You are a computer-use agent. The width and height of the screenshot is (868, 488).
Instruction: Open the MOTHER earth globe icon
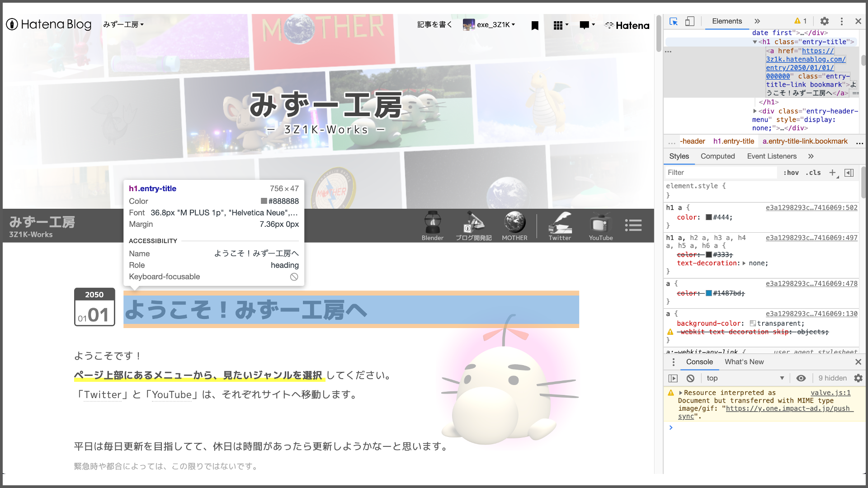[514, 225]
